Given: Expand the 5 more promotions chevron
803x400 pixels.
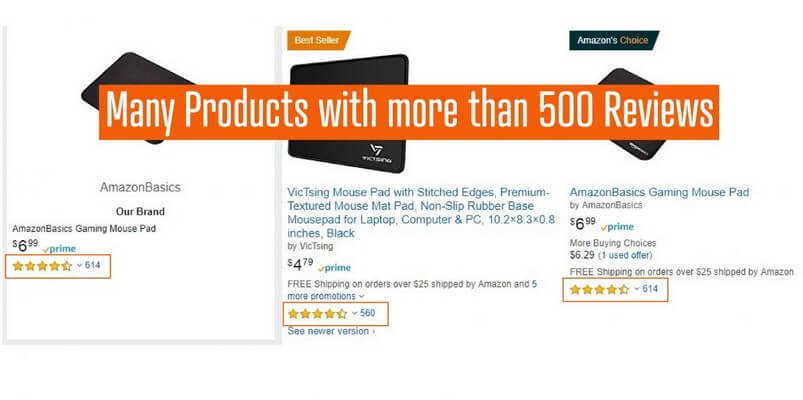Looking at the screenshot, I should 362,297.
